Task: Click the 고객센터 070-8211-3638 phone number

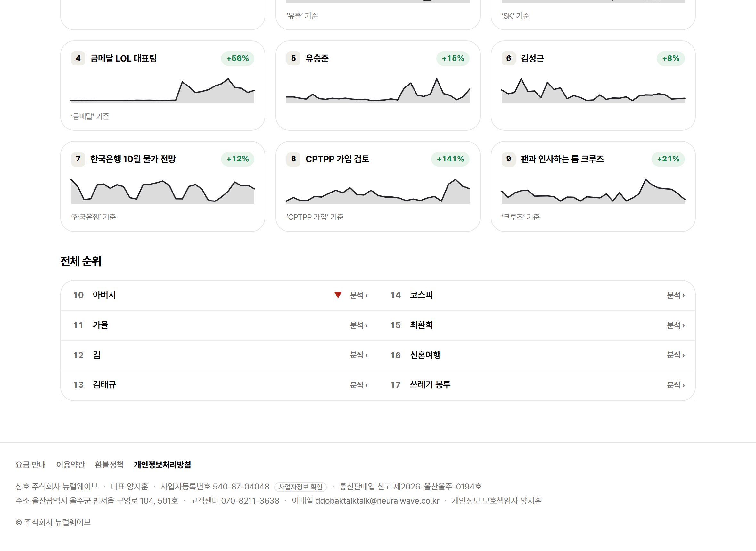Action: pyautogui.click(x=235, y=501)
